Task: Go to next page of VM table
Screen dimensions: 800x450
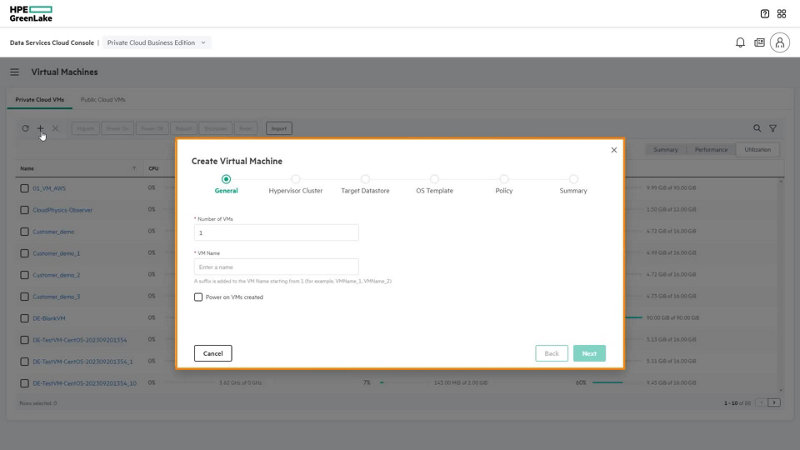Action: pyautogui.click(x=774, y=403)
